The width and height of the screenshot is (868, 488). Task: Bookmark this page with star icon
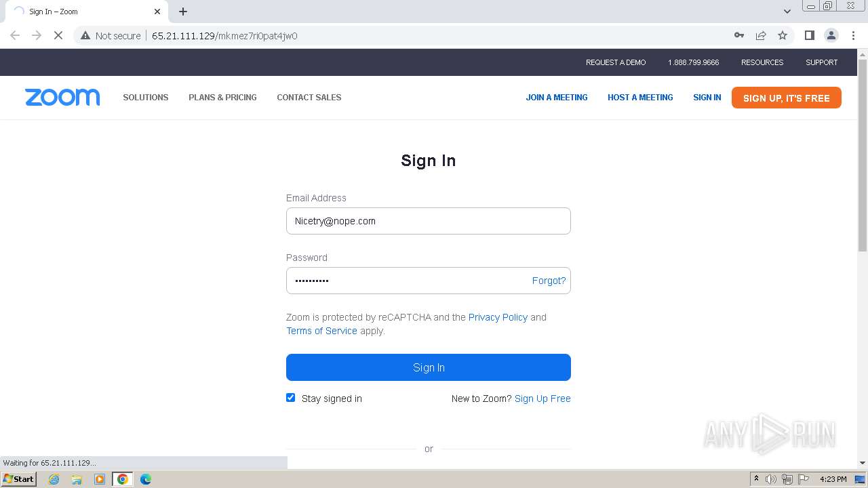pos(783,35)
